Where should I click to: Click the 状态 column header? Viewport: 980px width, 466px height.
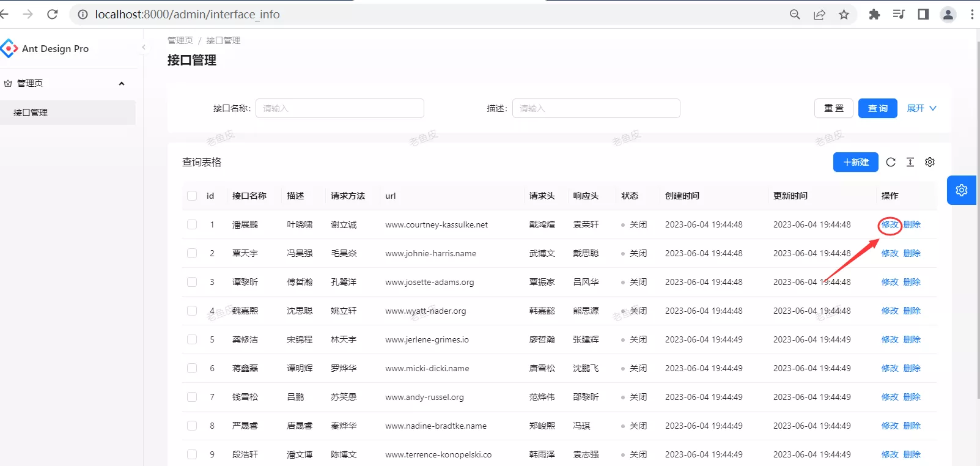(x=630, y=196)
